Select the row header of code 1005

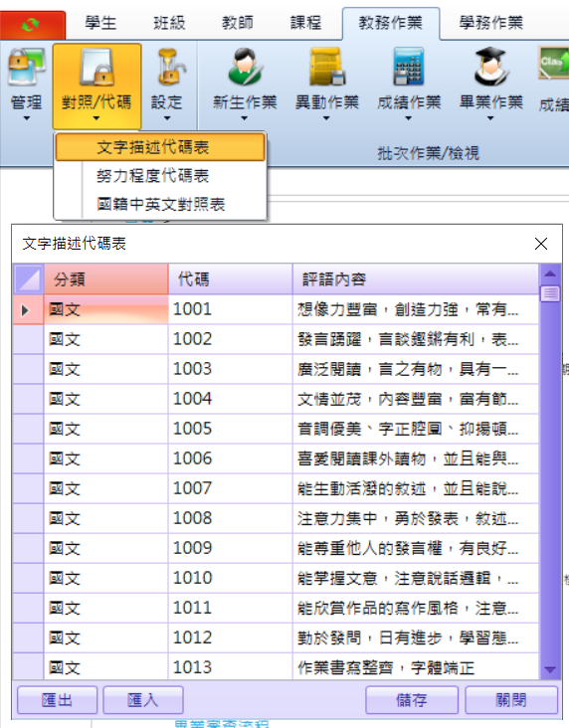28,429
